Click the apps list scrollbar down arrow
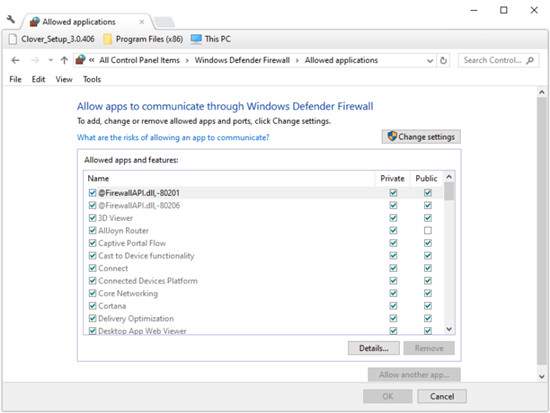This screenshot has height=413, width=550. point(449,329)
